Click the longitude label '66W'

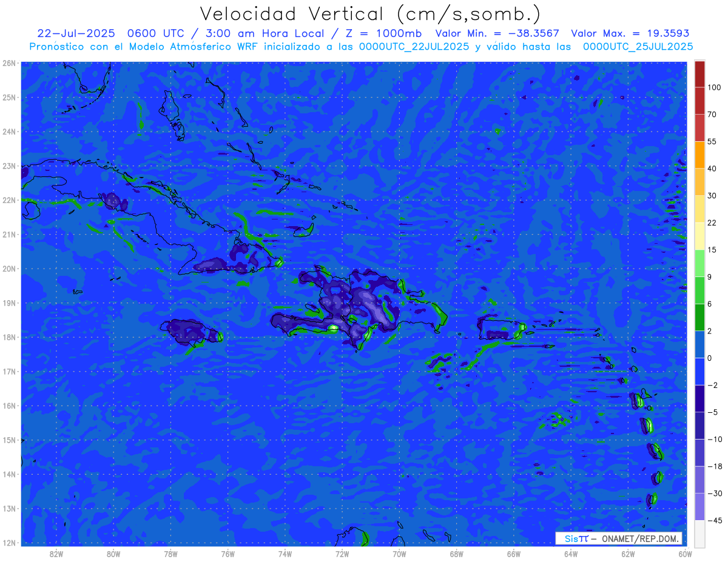click(513, 554)
